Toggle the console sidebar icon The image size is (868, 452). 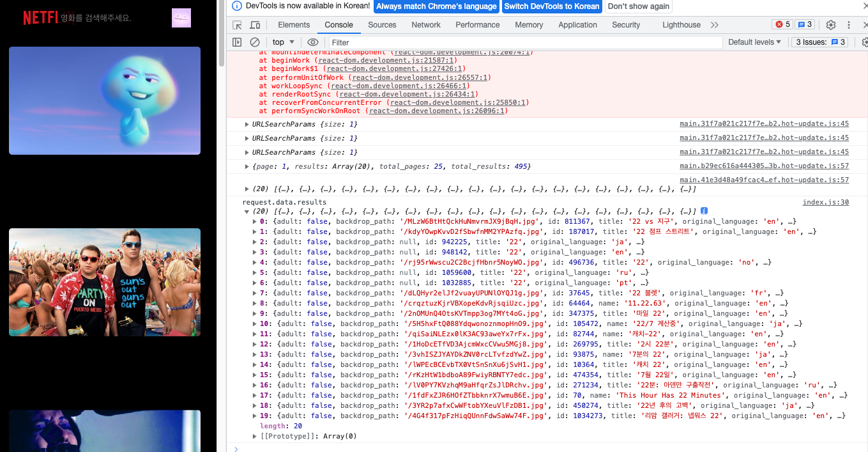(x=237, y=42)
